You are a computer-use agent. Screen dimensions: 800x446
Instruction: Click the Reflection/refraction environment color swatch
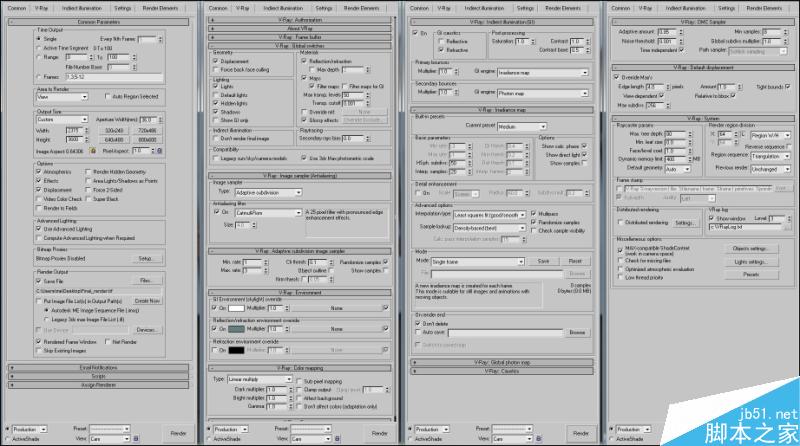236,329
